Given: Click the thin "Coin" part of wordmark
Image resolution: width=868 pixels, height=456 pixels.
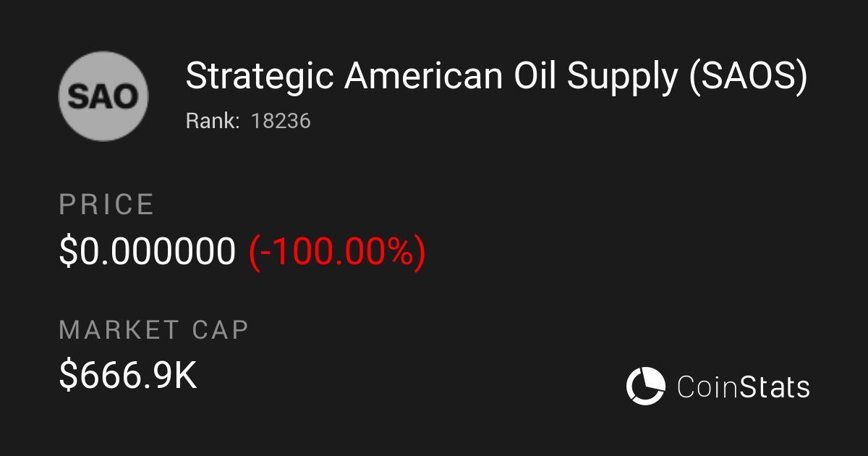Looking at the screenshot, I should tap(709, 387).
